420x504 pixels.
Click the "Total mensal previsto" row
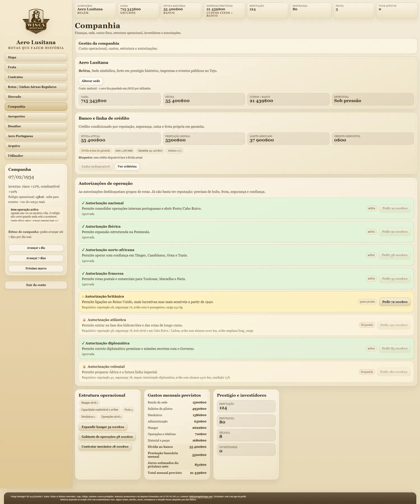tap(177, 473)
